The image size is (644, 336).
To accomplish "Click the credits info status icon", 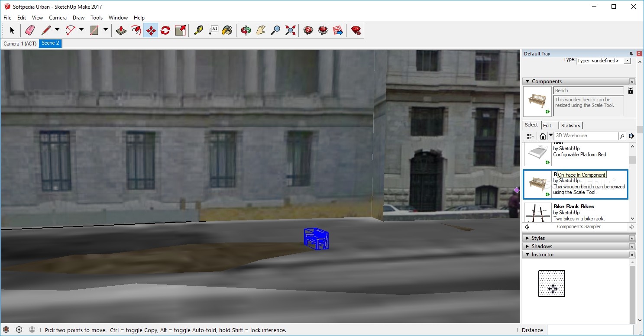I will tap(19, 330).
